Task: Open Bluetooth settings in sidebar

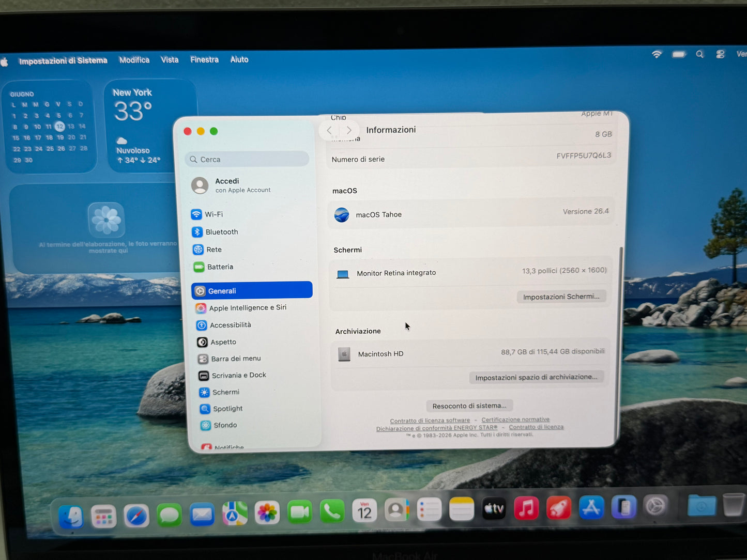Action: click(215, 232)
